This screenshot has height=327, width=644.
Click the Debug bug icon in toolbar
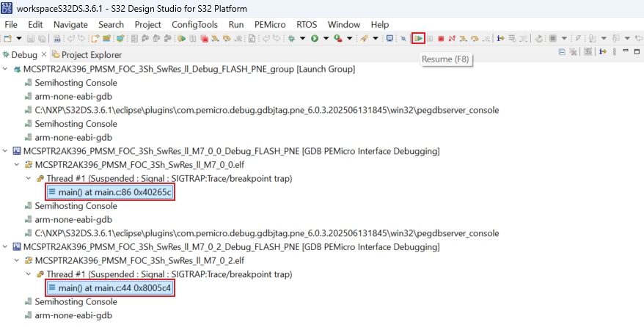pyautogui.click(x=292, y=38)
